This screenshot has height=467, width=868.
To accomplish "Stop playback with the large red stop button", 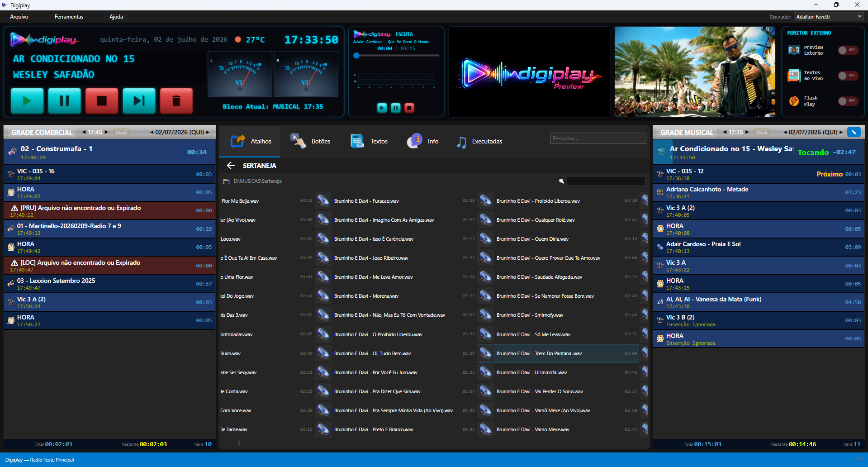I will tap(102, 100).
